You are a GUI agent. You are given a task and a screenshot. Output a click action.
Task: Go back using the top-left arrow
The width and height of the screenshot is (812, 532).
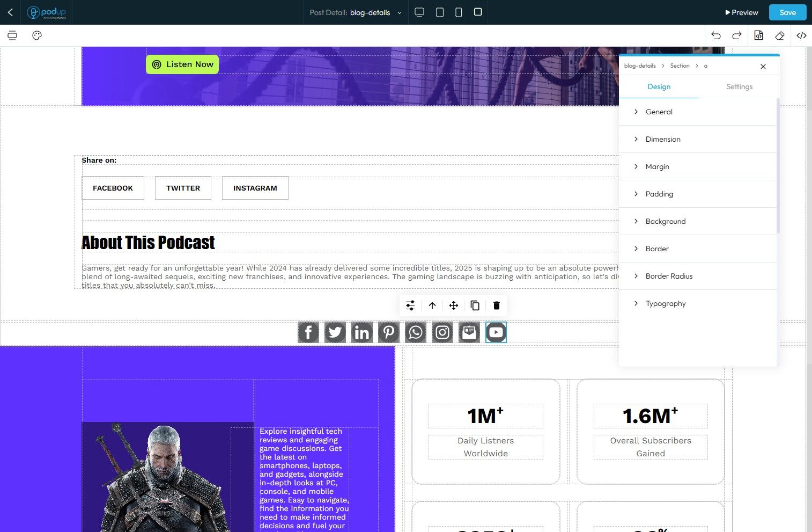[10, 12]
